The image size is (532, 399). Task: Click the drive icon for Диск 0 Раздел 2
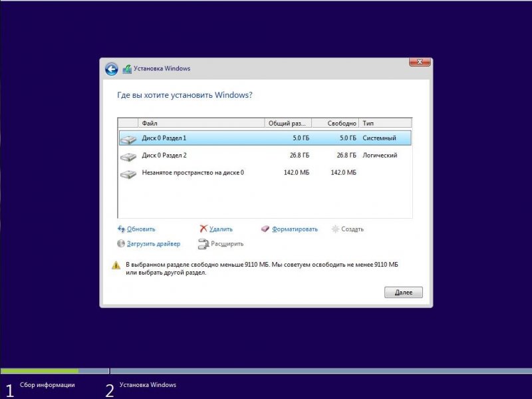pos(128,156)
